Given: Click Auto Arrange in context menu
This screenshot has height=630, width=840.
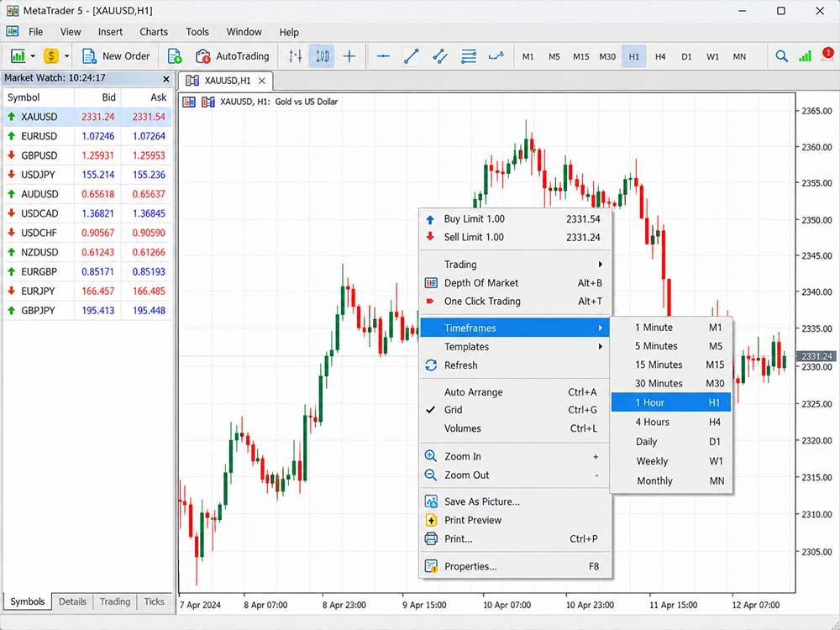Looking at the screenshot, I should coord(516,392).
